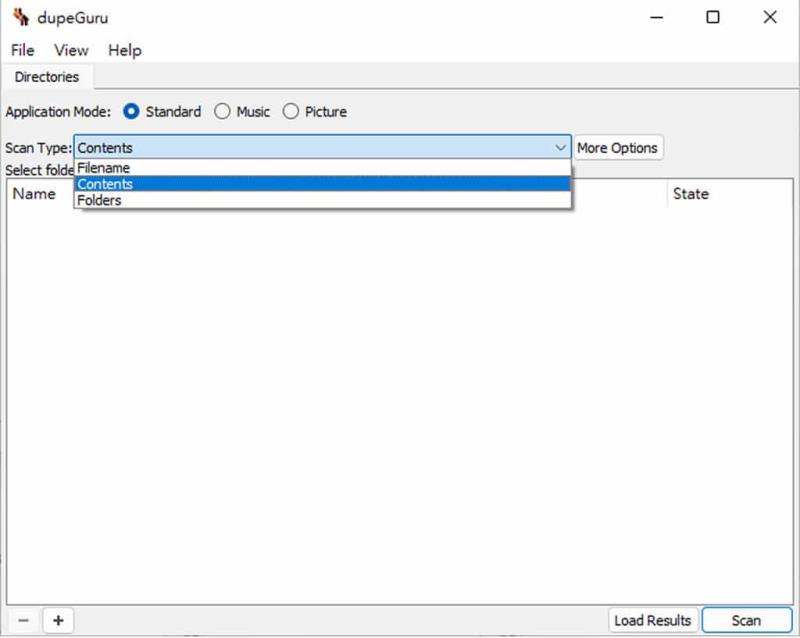Switch to the Directories tab

pyautogui.click(x=46, y=77)
